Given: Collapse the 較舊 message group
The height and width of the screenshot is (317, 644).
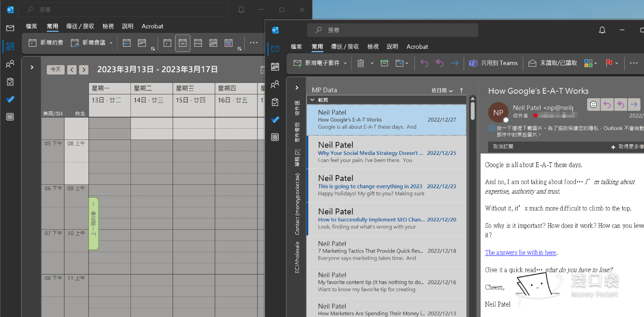Looking at the screenshot, I should click(x=313, y=100).
